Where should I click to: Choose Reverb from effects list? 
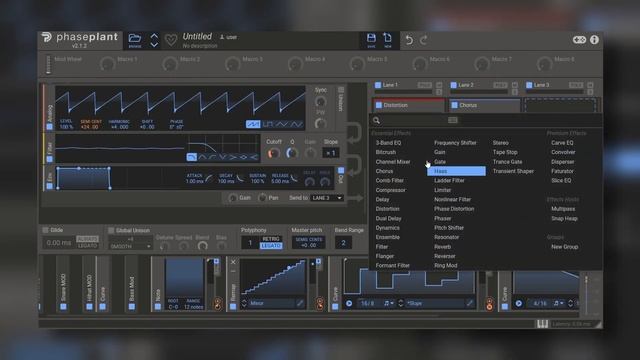coord(442,247)
